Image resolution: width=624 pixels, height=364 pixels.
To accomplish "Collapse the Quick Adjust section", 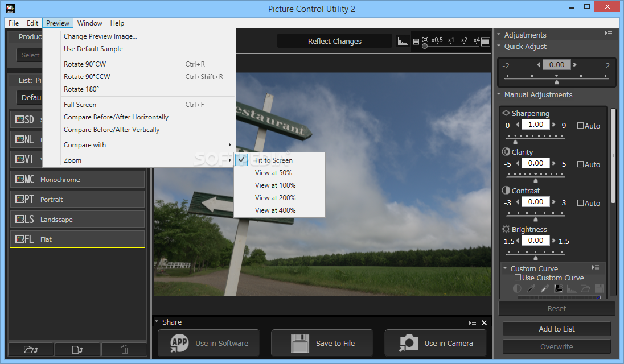I will (499, 46).
